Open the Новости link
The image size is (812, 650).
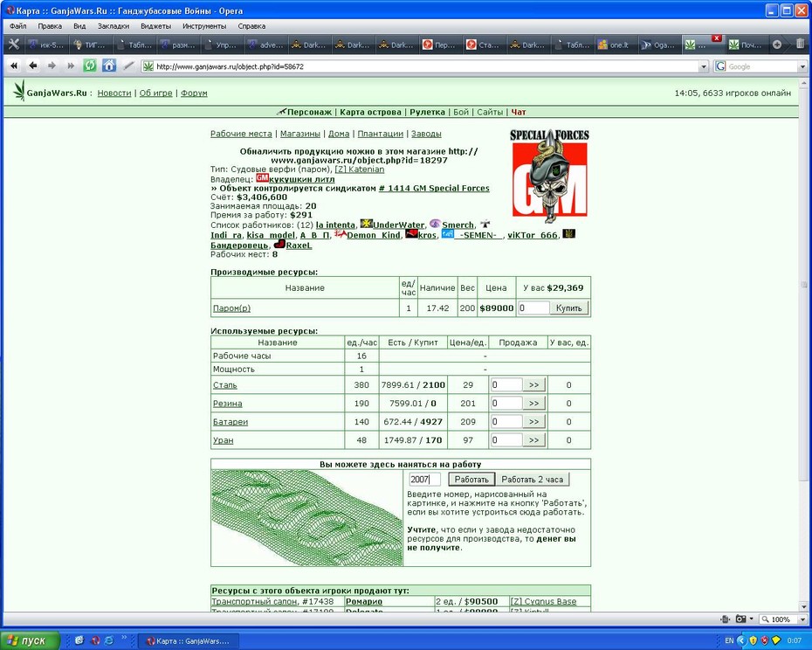[114, 93]
